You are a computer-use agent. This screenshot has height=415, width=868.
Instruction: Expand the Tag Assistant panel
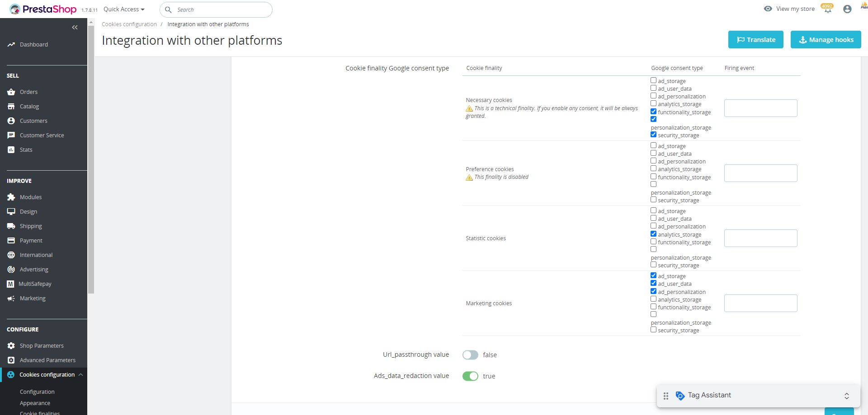coord(846,396)
